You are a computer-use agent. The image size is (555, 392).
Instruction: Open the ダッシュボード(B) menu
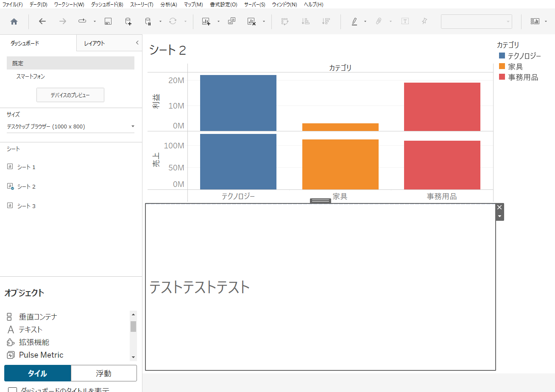(107, 4)
